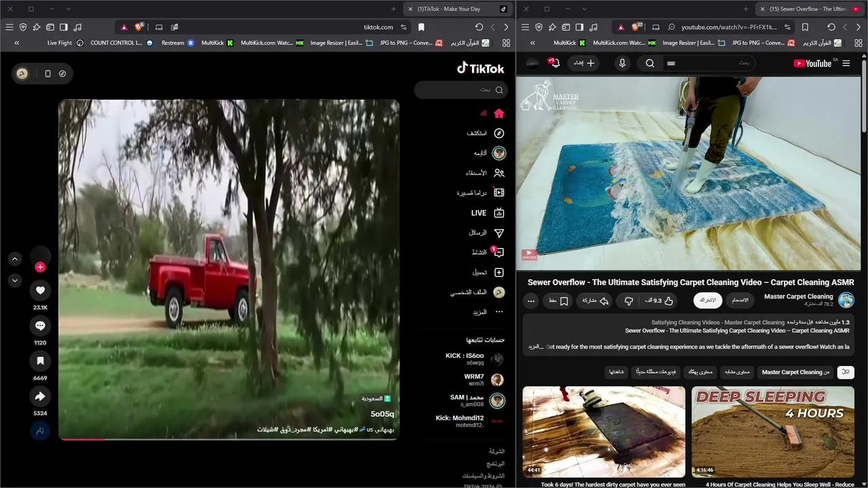Expand TikTok More (المزيد) menu
The image size is (868, 488).
coord(488,312)
